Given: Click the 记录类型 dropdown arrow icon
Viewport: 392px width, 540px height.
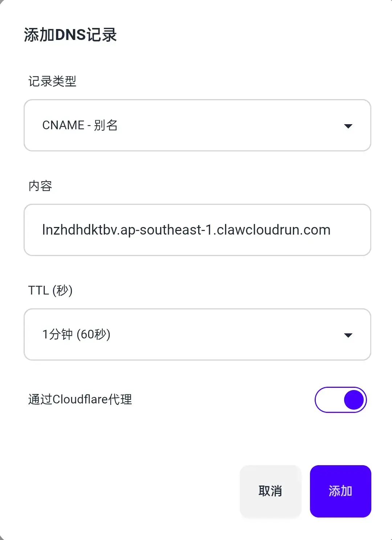Looking at the screenshot, I should pos(348,126).
